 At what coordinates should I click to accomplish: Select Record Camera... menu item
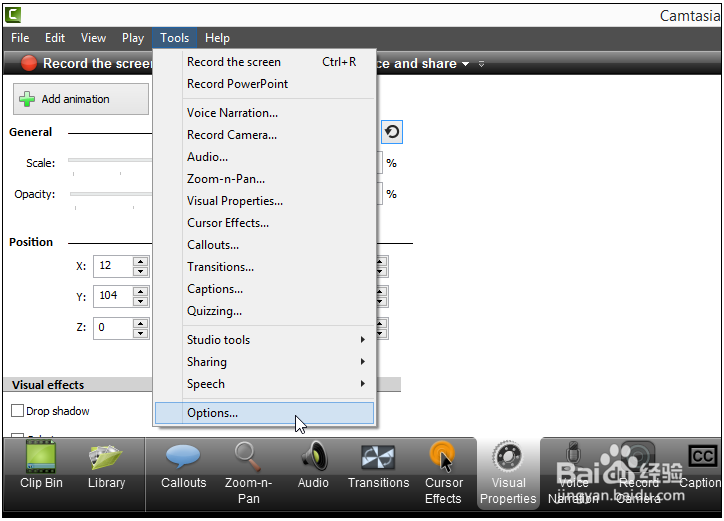tap(265, 135)
